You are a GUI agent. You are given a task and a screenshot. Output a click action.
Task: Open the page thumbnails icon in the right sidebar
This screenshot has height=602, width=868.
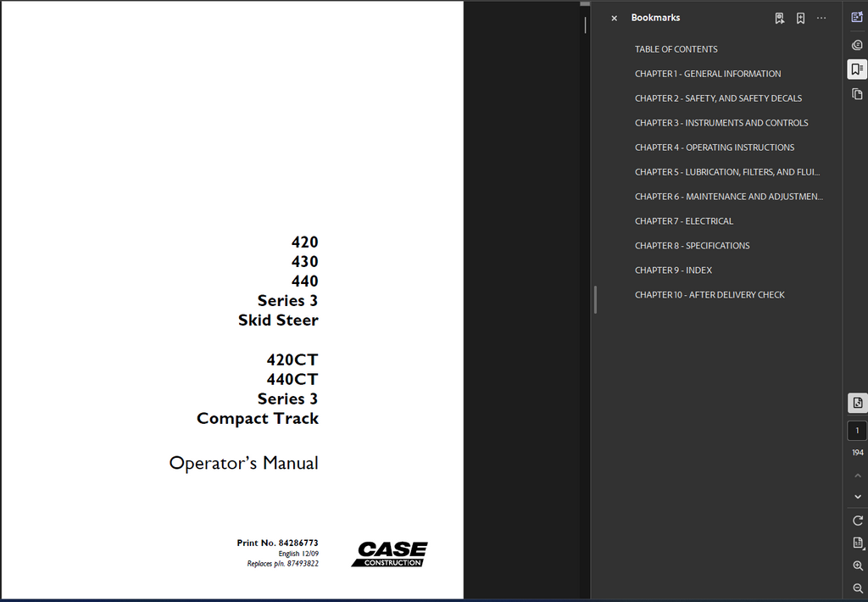click(857, 94)
